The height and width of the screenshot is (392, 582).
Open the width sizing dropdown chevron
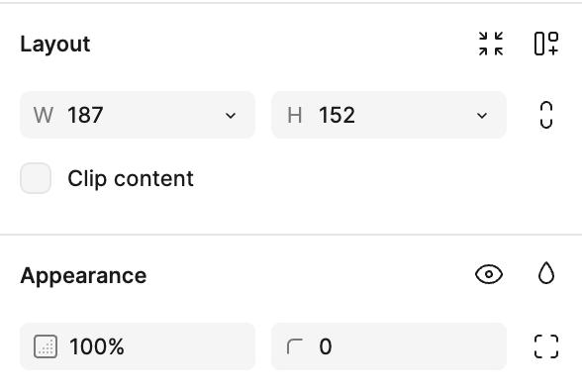(231, 116)
